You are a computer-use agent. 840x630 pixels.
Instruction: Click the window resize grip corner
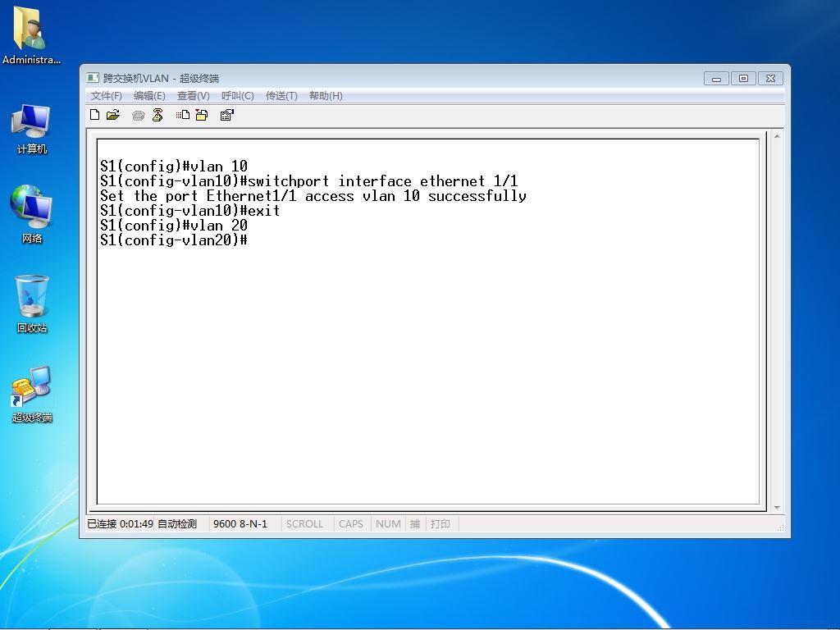coord(781,527)
